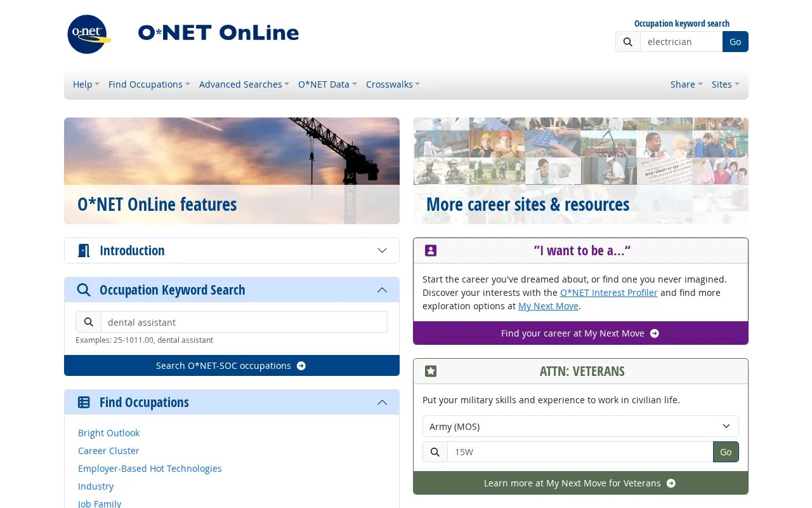The image size is (812, 508).
Task: Click the Occupation keyword search label
Action: point(682,23)
